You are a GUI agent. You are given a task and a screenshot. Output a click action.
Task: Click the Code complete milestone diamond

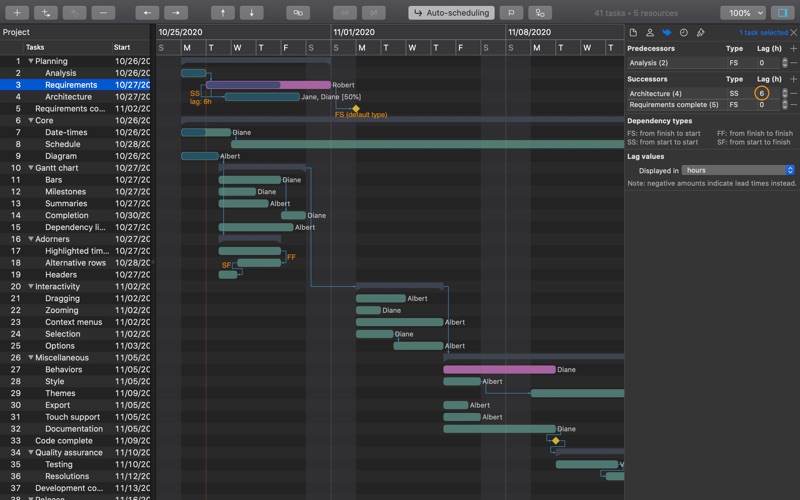click(556, 441)
